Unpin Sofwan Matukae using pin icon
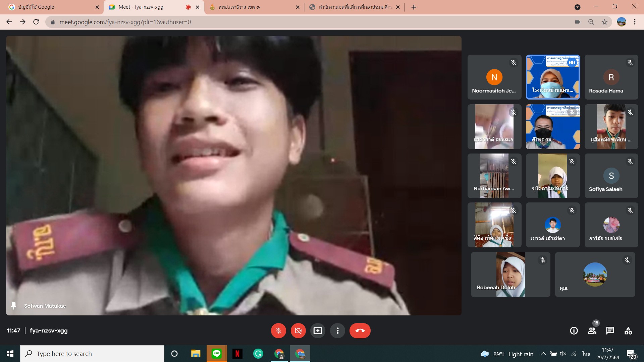This screenshot has width=644, height=362. pos(14,306)
